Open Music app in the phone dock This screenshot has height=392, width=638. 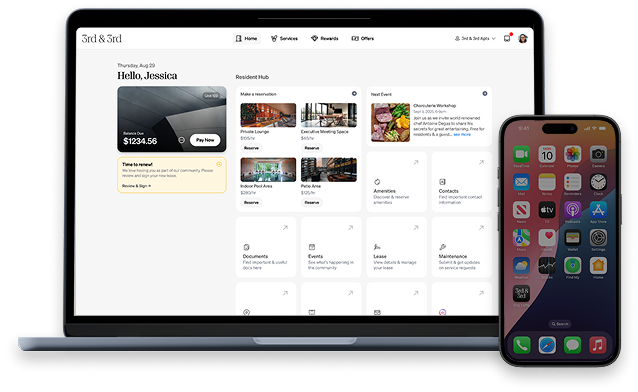(x=598, y=346)
